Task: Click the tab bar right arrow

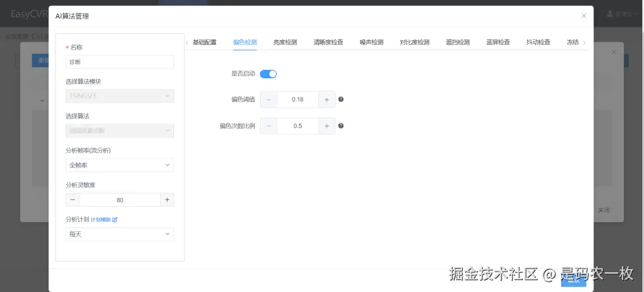Action: tap(584, 42)
